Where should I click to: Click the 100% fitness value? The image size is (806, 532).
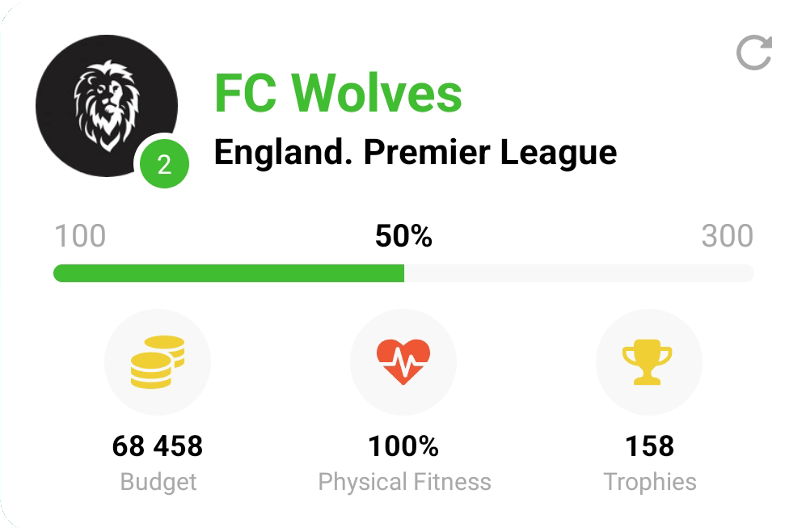(x=403, y=445)
